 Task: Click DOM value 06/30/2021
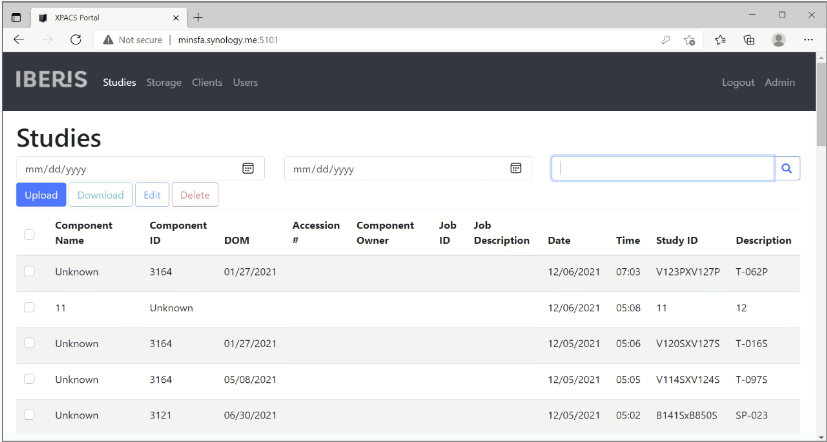coord(250,415)
